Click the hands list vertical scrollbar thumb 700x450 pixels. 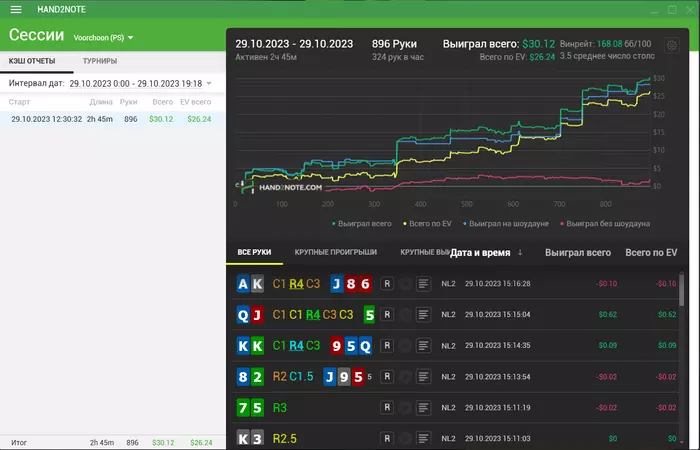(x=682, y=290)
